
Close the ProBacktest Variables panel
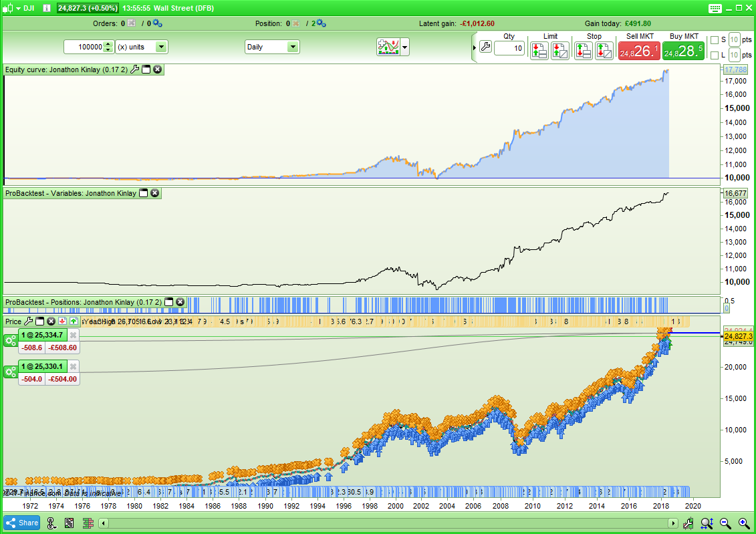(x=155, y=192)
